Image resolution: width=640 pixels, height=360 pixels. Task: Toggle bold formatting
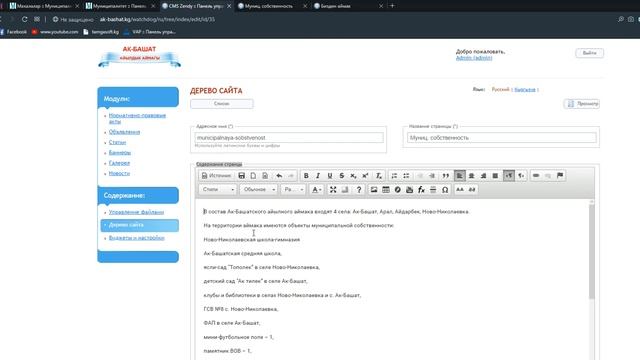[x=306, y=176]
